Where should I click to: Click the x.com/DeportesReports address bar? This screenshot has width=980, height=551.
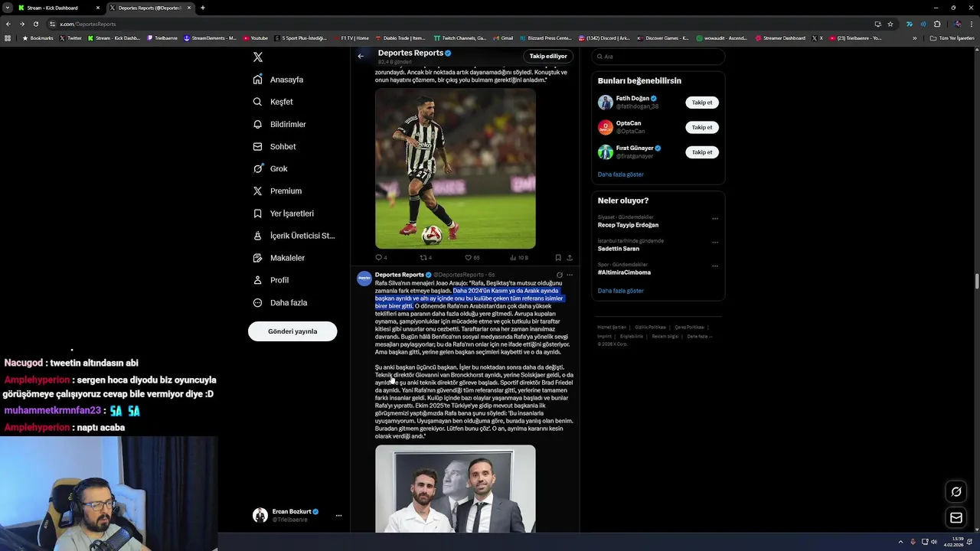pyautogui.click(x=459, y=24)
